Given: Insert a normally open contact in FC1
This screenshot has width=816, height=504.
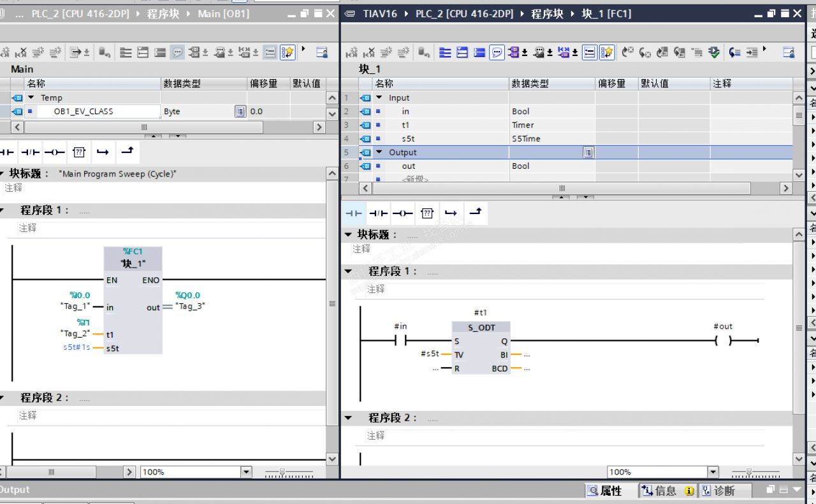Looking at the screenshot, I should pos(354,213).
